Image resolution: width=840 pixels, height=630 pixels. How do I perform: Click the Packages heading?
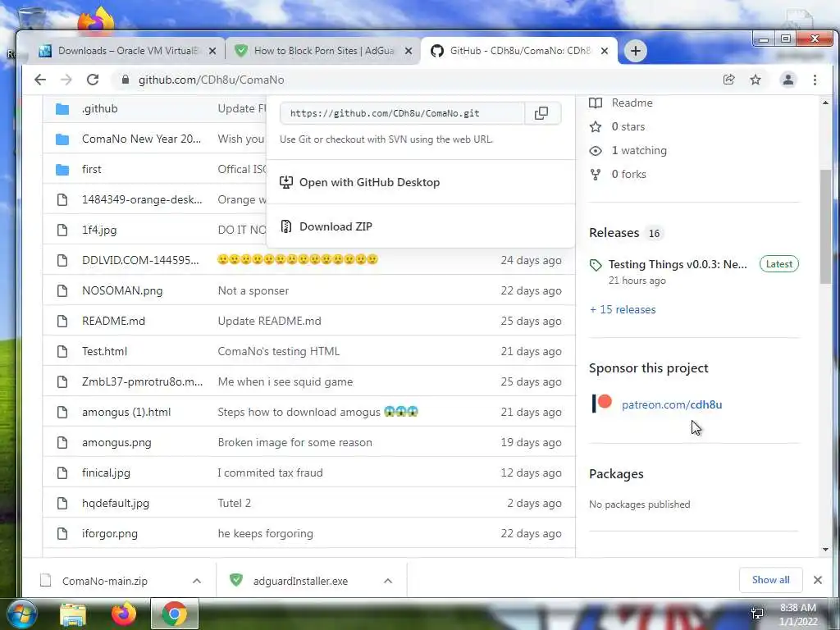click(x=616, y=474)
